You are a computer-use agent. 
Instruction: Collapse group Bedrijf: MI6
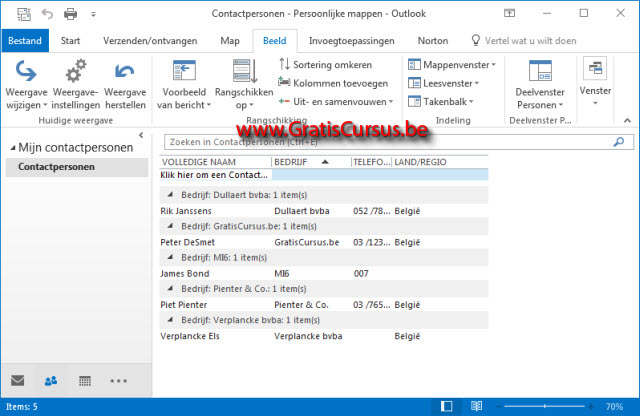(170, 257)
